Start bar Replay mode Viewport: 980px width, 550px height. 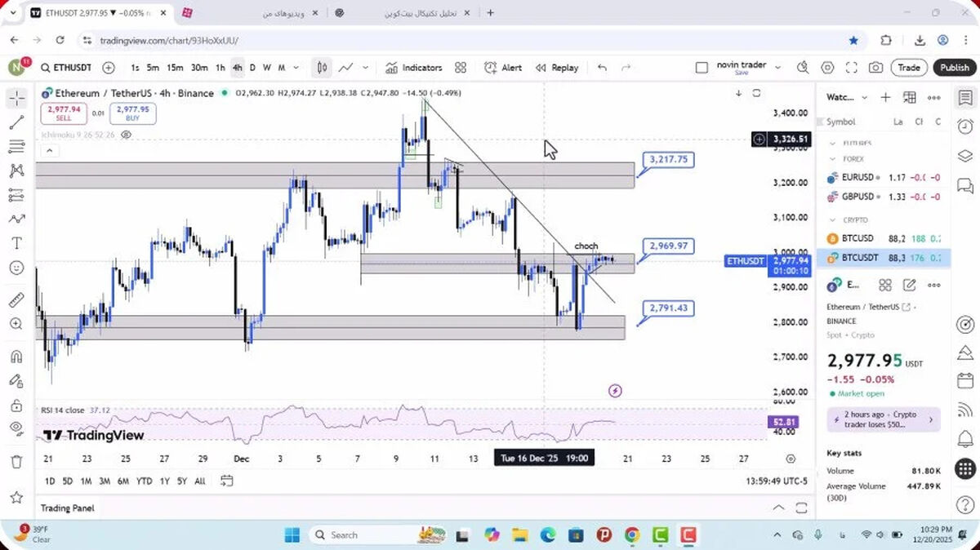[557, 68]
